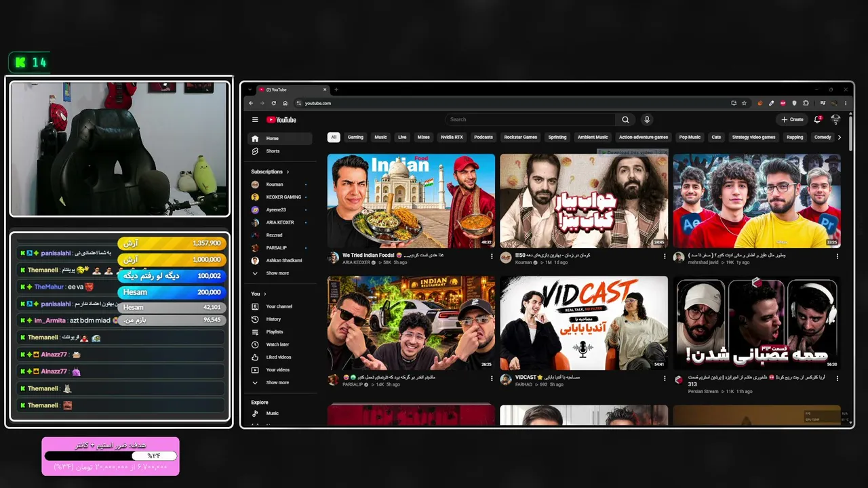Select the Podcasts filter chip

click(484, 137)
